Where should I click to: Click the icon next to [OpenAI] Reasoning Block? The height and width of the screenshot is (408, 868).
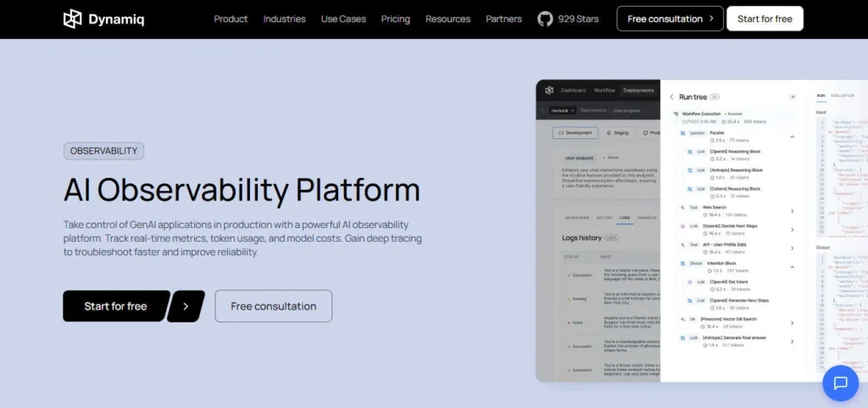tap(690, 152)
